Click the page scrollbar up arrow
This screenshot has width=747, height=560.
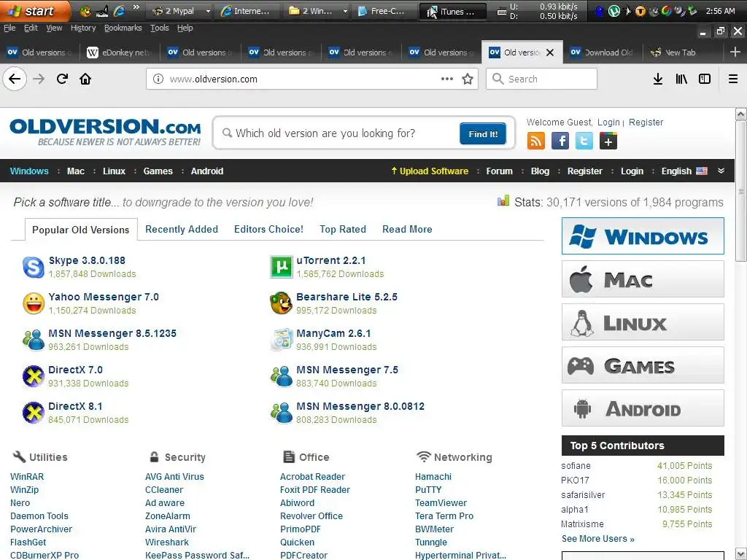pyautogui.click(x=740, y=114)
